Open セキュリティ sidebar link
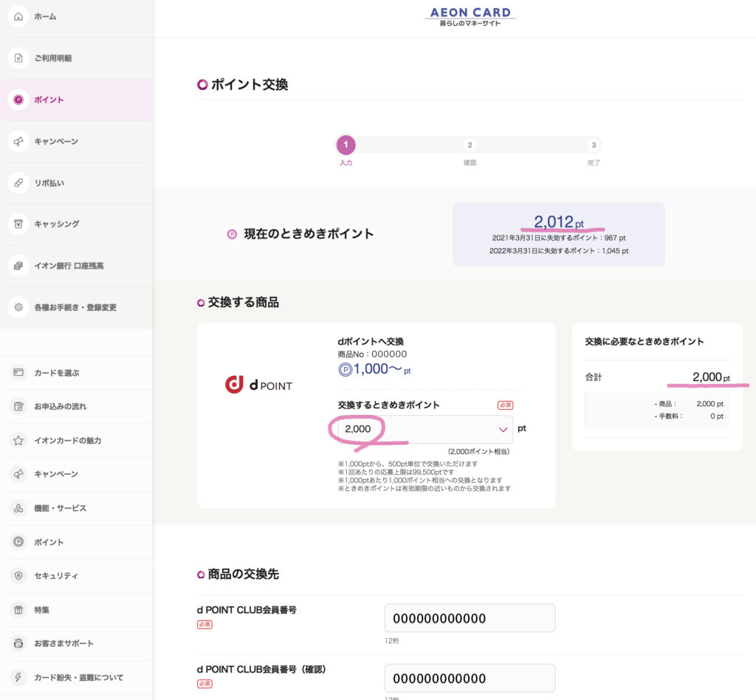 76,576
